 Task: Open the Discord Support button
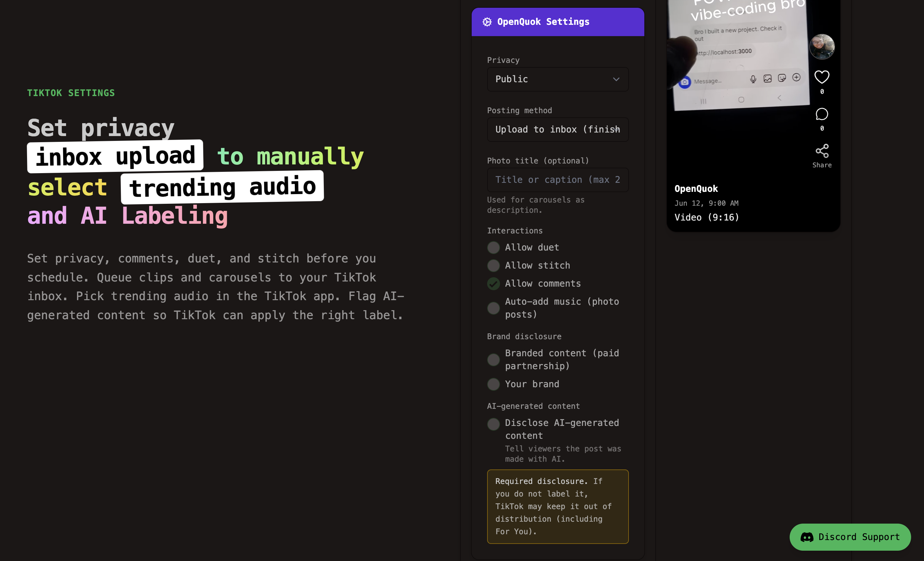(850, 537)
